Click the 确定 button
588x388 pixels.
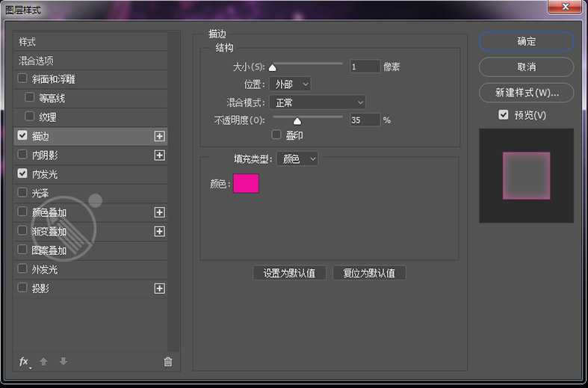[526, 42]
